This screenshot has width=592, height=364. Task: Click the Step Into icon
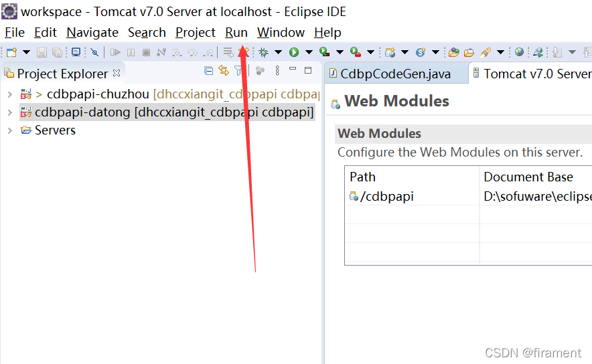click(177, 52)
